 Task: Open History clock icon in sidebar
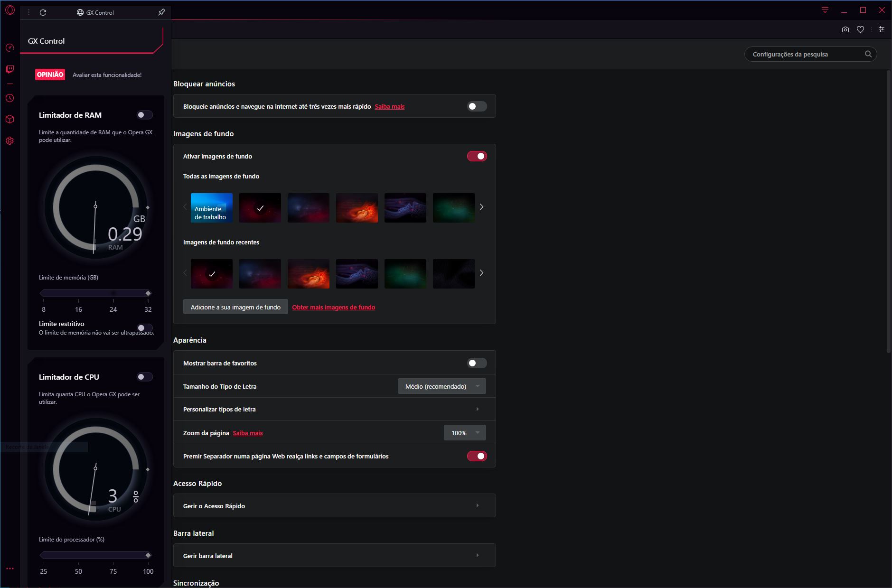pyautogui.click(x=10, y=98)
